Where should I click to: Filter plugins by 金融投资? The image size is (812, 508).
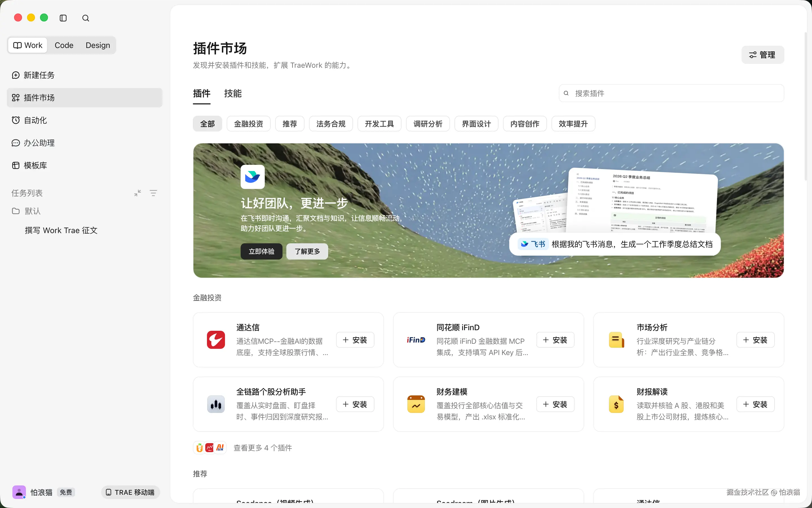click(249, 124)
